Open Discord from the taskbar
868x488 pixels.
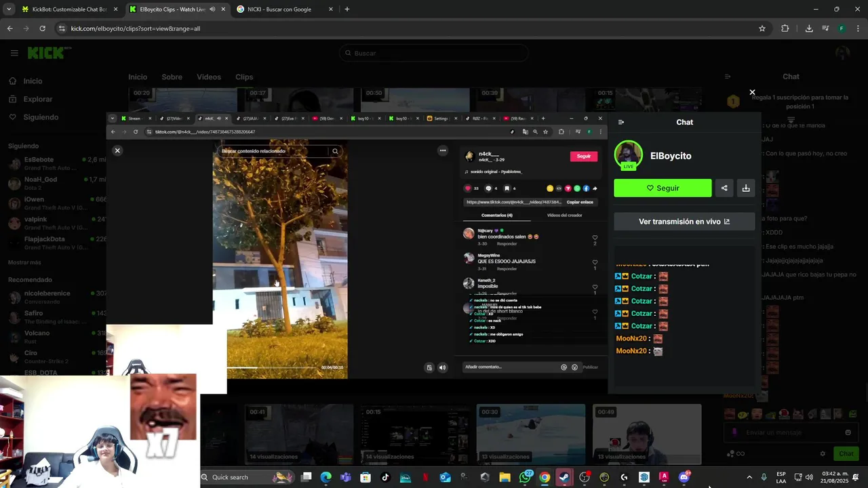[x=684, y=477]
